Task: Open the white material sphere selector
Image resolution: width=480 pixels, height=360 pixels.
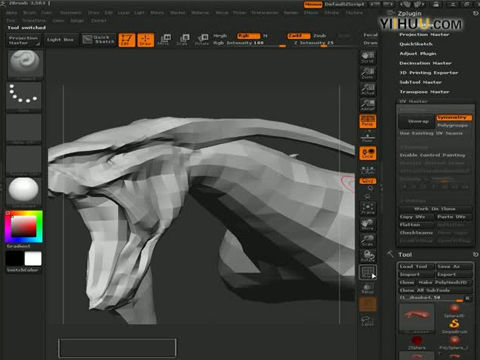Action: point(24,191)
